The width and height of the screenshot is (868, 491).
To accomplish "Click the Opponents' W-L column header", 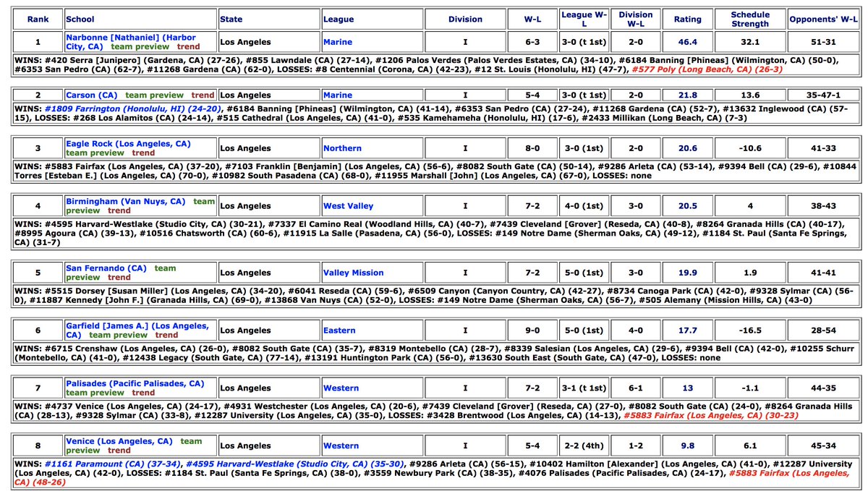I will tap(823, 20).
